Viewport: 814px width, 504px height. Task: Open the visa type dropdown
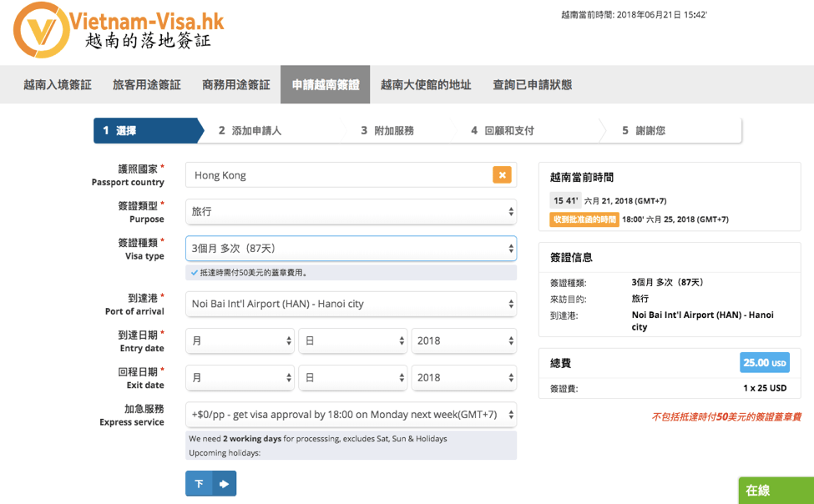351,249
